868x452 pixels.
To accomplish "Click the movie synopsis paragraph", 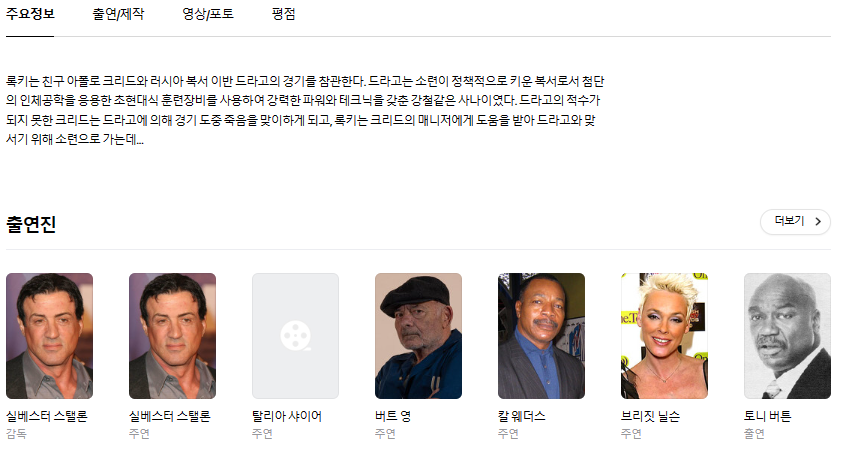I will coord(305,110).
